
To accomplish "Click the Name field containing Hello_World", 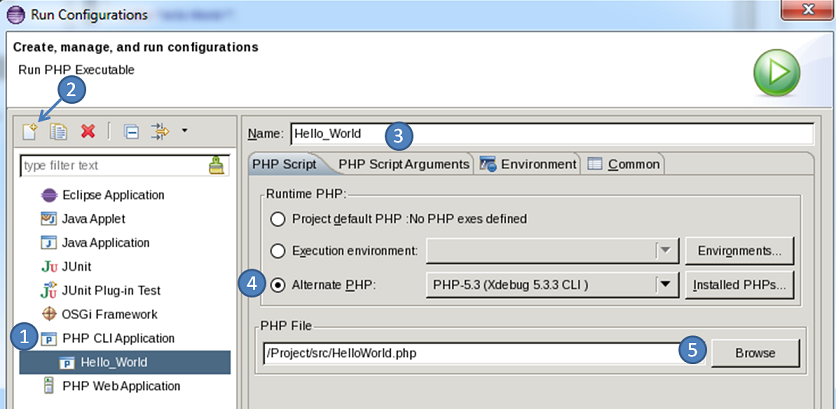I will point(552,134).
